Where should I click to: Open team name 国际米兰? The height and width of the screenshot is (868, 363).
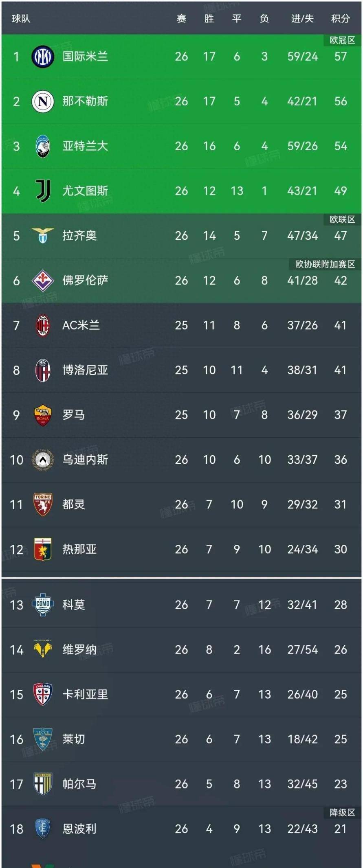(85, 57)
